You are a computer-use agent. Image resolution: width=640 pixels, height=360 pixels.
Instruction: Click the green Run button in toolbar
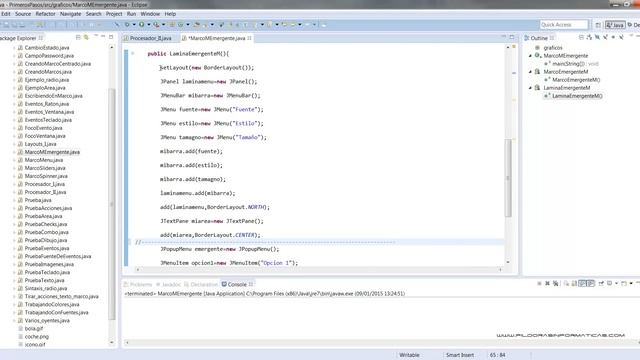pos(142,25)
